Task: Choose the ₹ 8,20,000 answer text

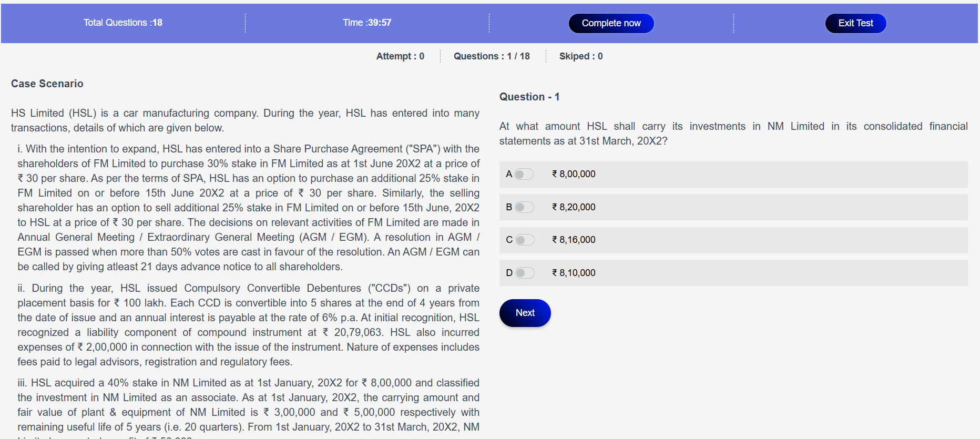Action: click(574, 207)
